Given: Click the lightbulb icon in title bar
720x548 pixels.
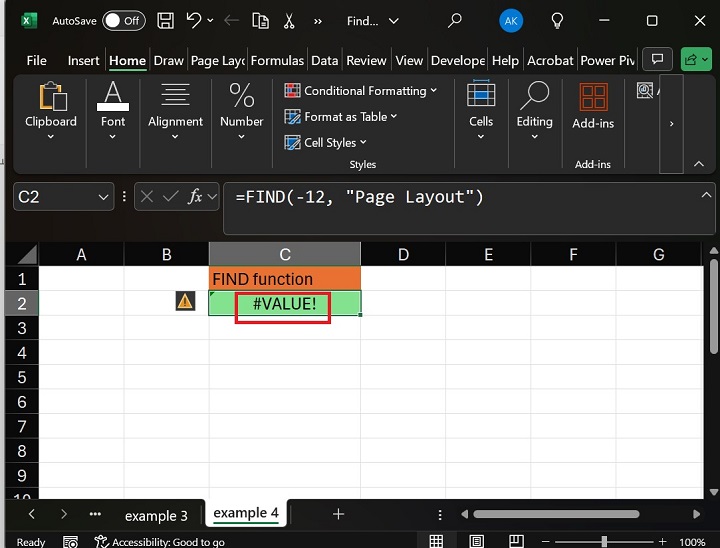Looking at the screenshot, I should click(x=557, y=20).
